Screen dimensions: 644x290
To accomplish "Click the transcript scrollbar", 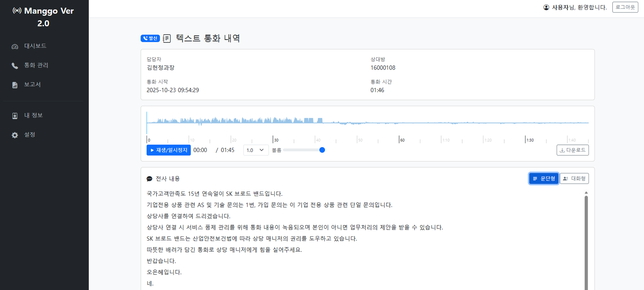I will pyautogui.click(x=586, y=243).
